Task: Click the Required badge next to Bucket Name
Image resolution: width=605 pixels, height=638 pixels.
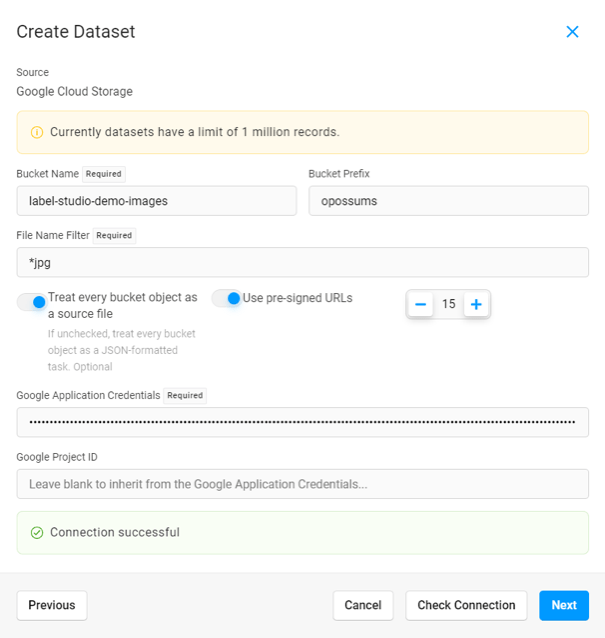Action: pyautogui.click(x=104, y=174)
